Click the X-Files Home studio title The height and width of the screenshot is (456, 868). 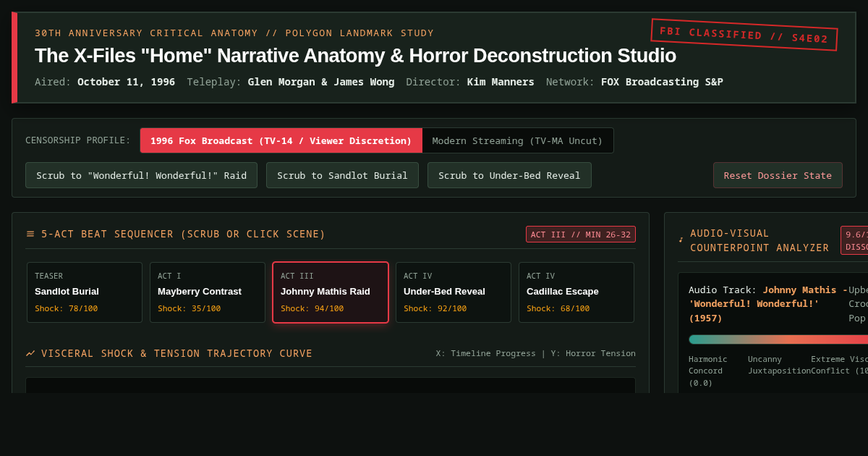pos(355,56)
